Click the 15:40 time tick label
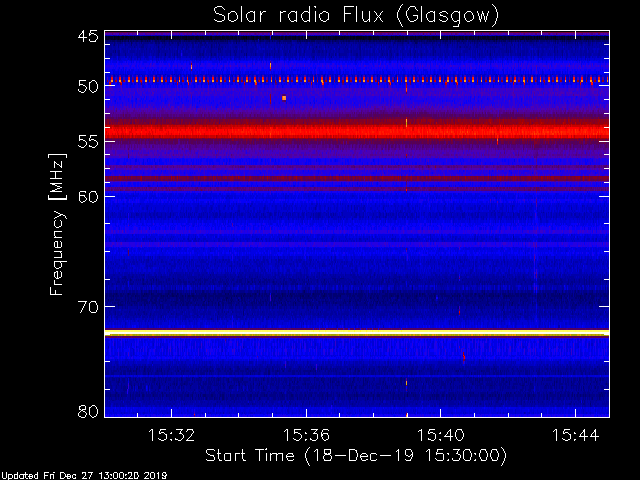The image size is (640, 480). click(440, 435)
